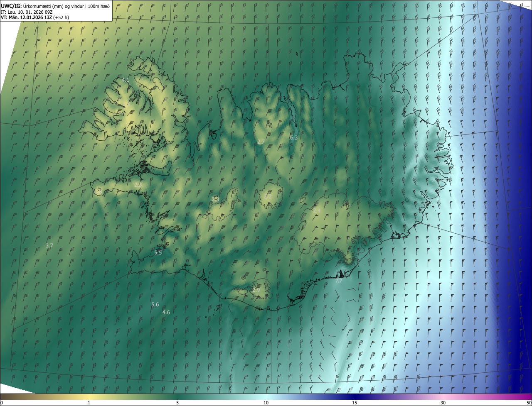Click the 7.7 value label on the map

339,281
